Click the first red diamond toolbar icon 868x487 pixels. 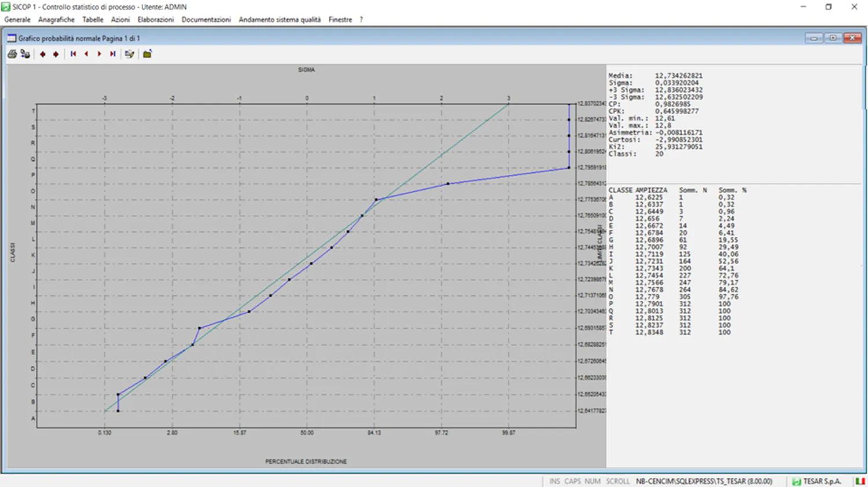coord(43,54)
